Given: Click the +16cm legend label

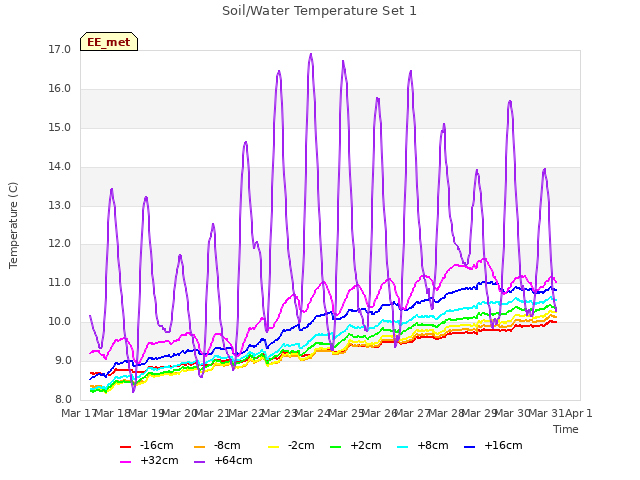Looking at the screenshot, I should pos(503,445).
